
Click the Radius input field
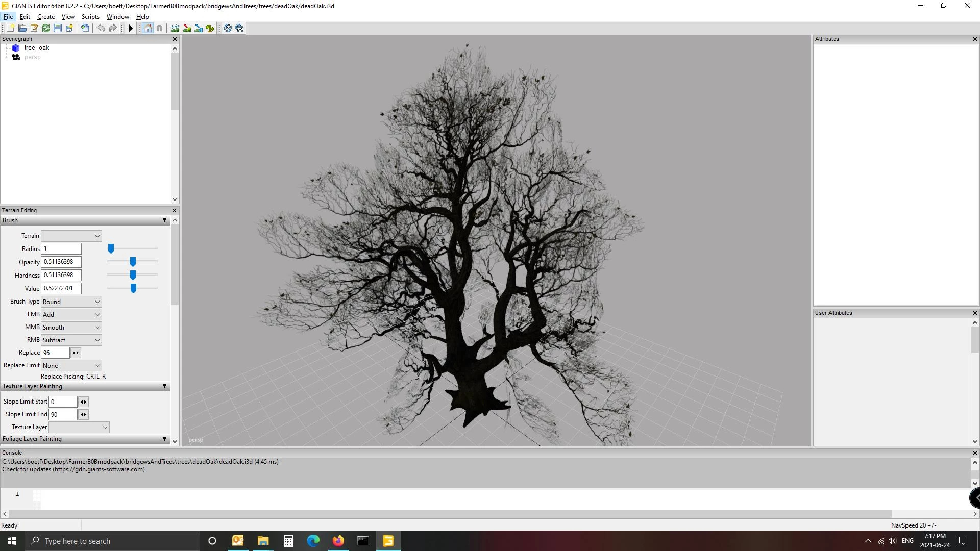point(61,249)
